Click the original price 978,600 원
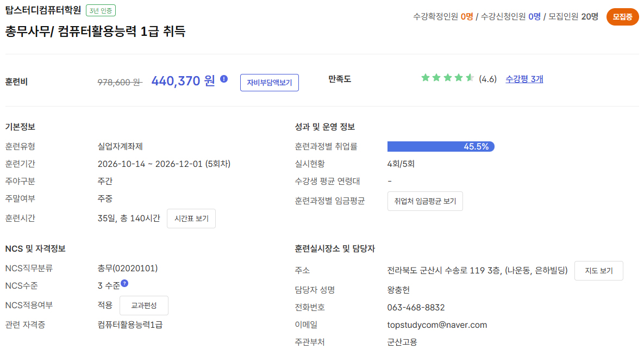644x355 pixels. [120, 82]
